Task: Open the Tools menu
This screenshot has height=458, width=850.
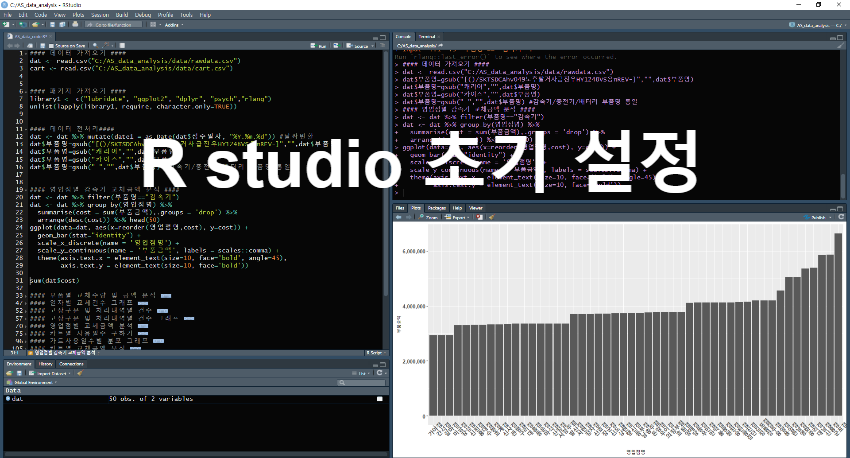Action: (186, 15)
